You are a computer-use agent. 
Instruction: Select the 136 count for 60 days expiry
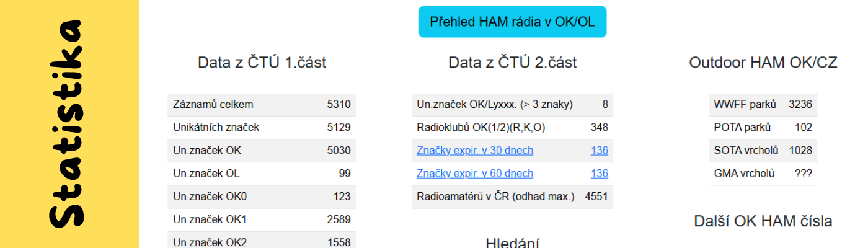[599, 174]
